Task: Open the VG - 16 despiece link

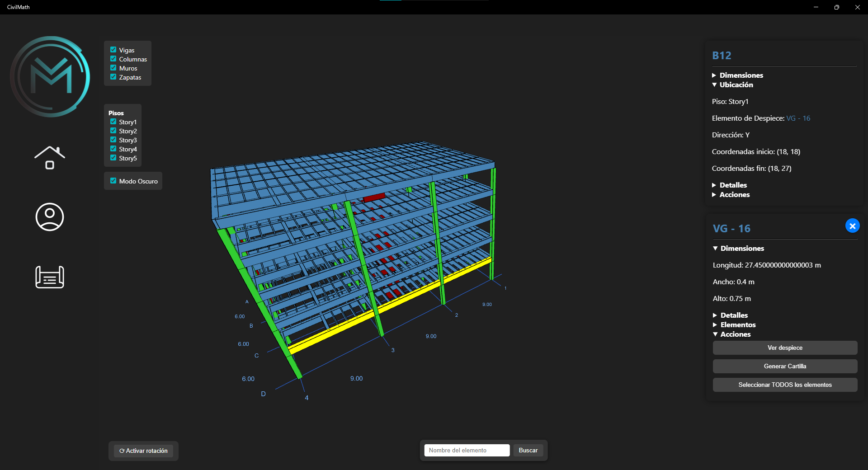Action: tap(798, 118)
